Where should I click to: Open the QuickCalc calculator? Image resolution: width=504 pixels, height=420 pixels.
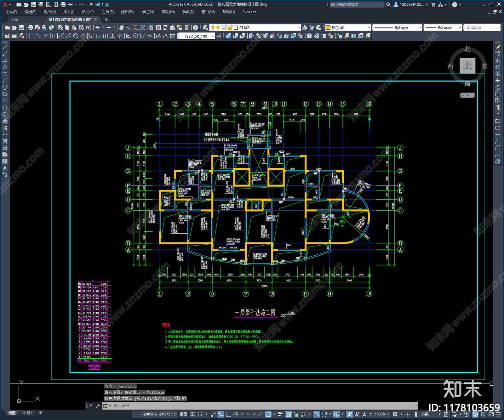pyautogui.click(x=186, y=28)
